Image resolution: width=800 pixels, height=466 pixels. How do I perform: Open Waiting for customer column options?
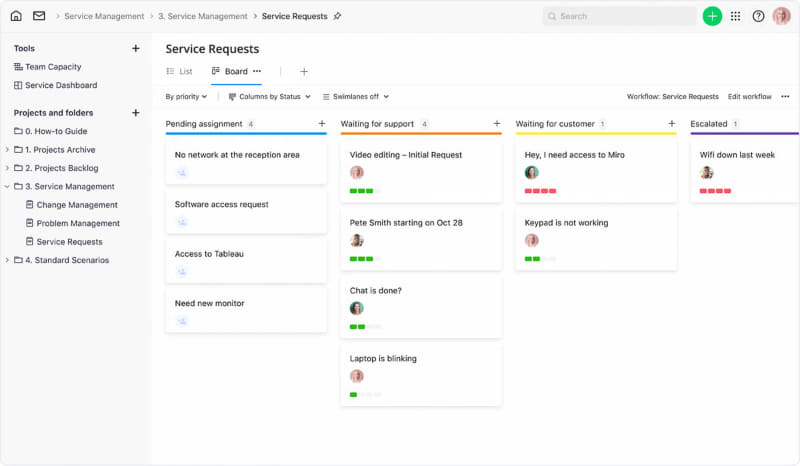[x=671, y=124]
